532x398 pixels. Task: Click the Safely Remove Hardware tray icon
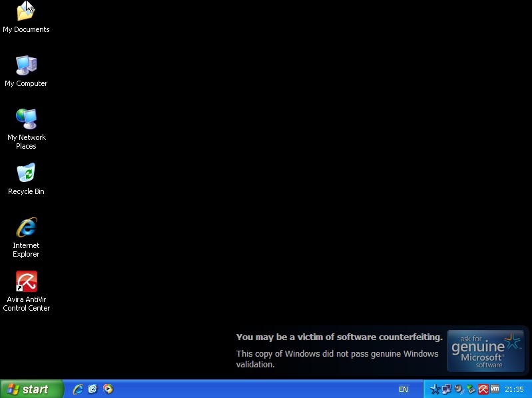tap(471, 389)
